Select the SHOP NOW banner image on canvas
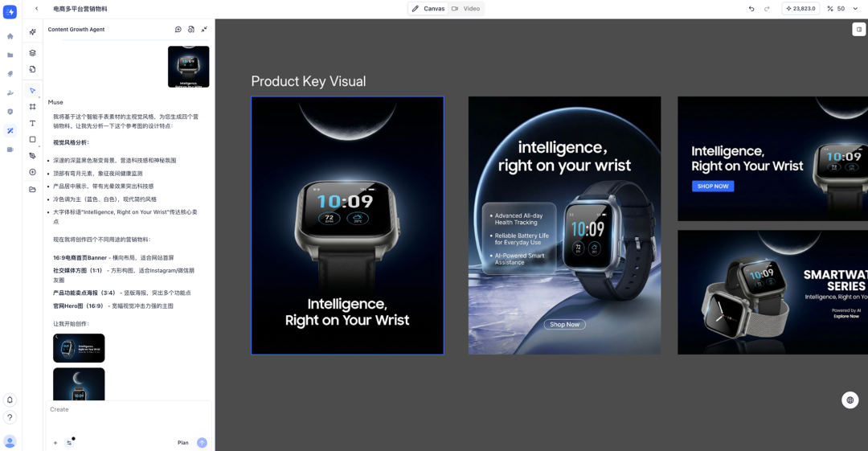This screenshot has width=868, height=451. click(773, 158)
